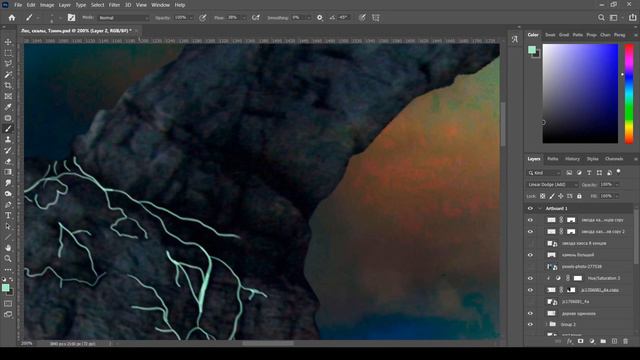Create new fill or adjustment layer
This screenshot has height=360, width=640.
(x=592, y=341)
